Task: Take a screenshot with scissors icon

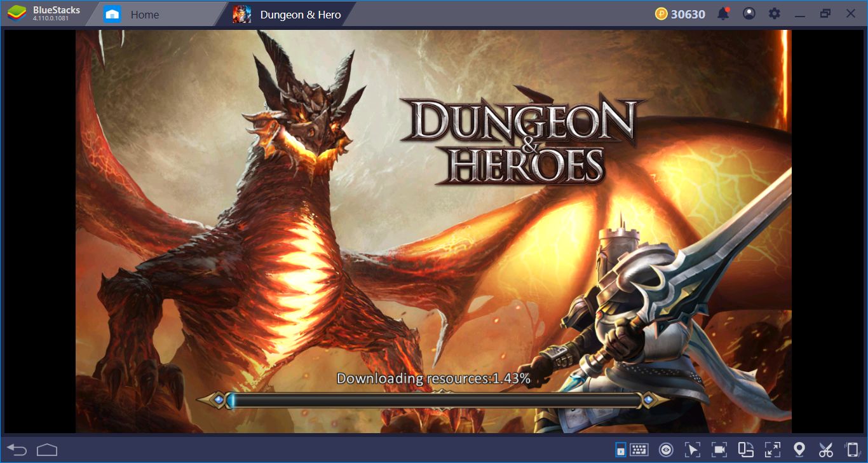Action: point(825,450)
